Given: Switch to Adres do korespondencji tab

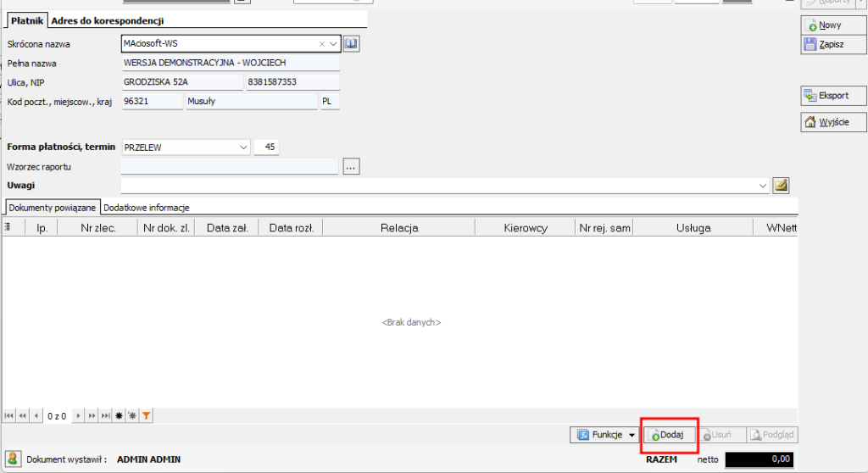Looking at the screenshot, I should [107, 20].
